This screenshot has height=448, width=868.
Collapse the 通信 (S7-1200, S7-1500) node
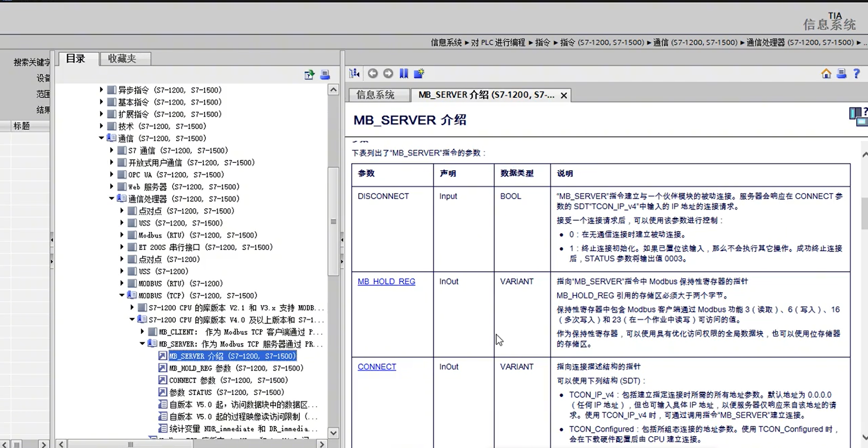coord(101,138)
